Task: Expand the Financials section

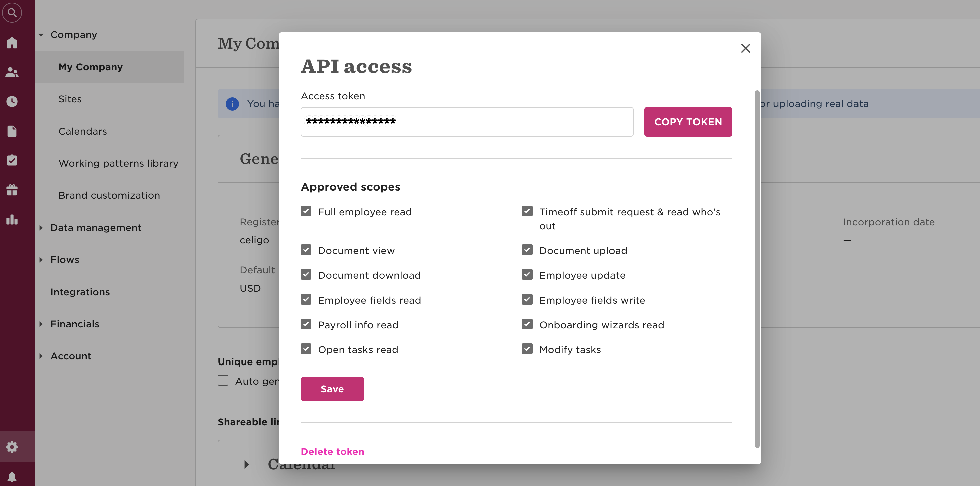Action: pyautogui.click(x=41, y=324)
